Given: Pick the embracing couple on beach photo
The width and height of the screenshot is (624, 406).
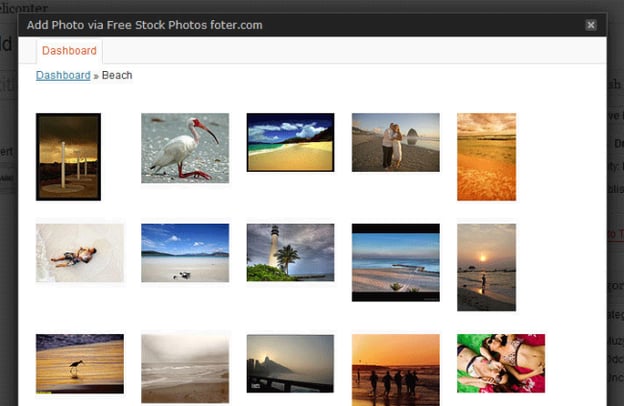Looking at the screenshot, I should click(x=396, y=142).
